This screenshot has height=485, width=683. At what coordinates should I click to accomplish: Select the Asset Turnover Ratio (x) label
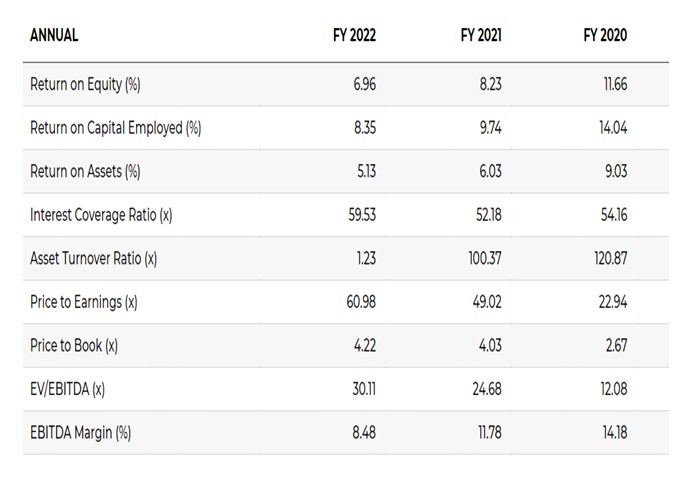coord(94,259)
